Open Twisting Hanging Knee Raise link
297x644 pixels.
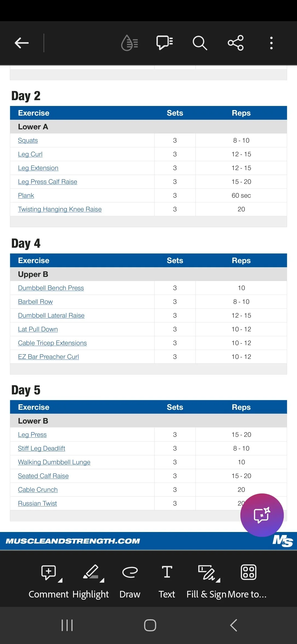click(60, 209)
